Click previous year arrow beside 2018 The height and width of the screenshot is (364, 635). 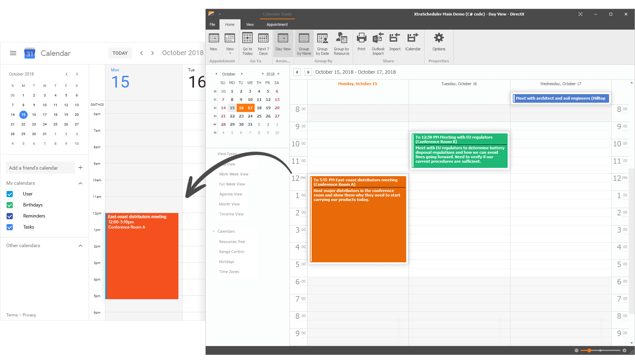tap(262, 74)
